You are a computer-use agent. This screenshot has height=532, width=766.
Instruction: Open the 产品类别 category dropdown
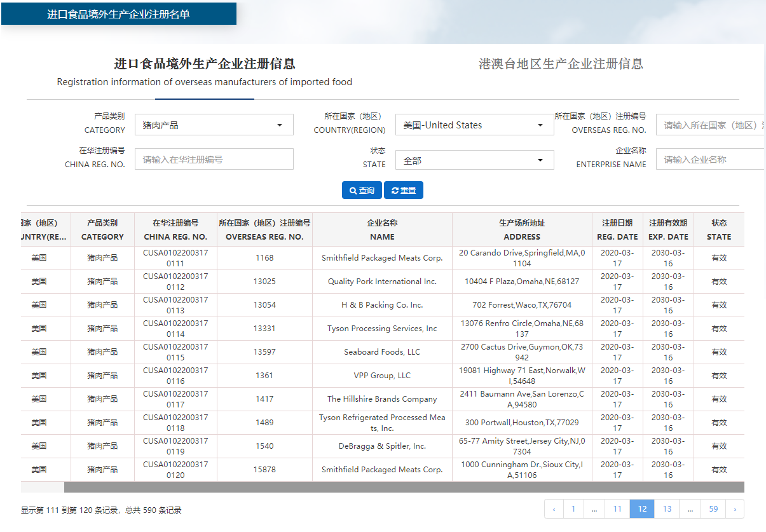pyautogui.click(x=214, y=125)
